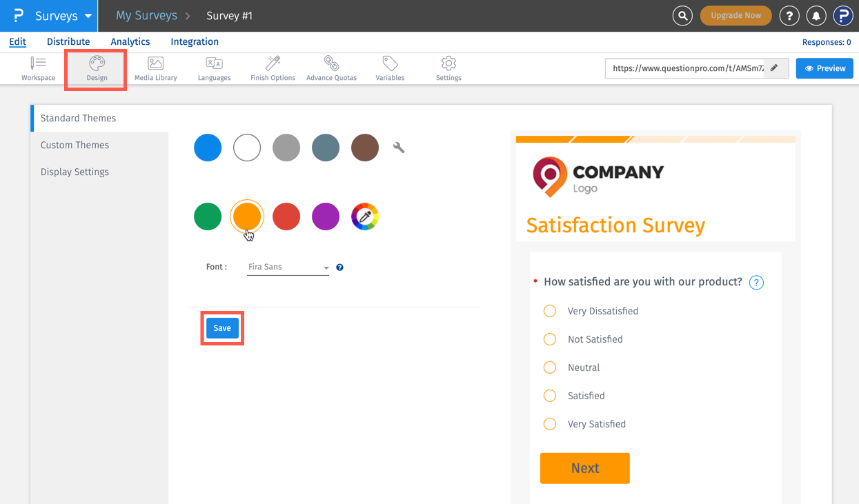The image size is (859, 504).
Task: Select the Very Dissatisfied radio button
Action: [x=550, y=311]
